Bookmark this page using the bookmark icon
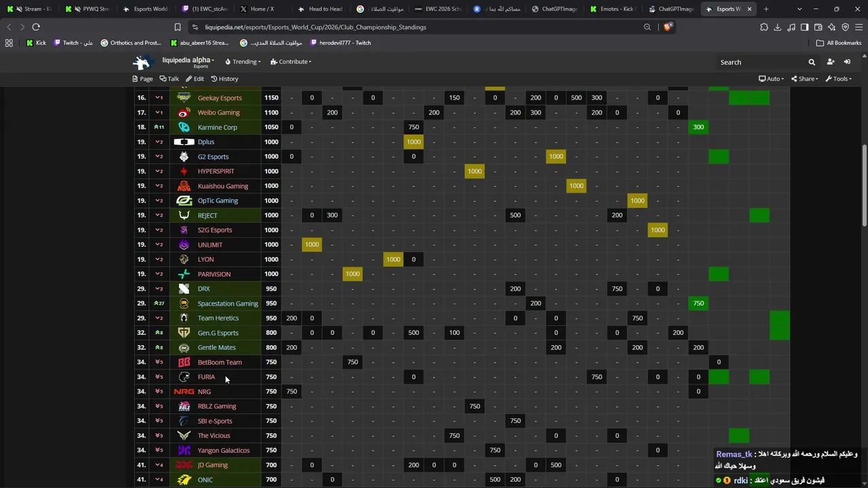Image resolution: width=868 pixels, height=488 pixels. (178, 27)
